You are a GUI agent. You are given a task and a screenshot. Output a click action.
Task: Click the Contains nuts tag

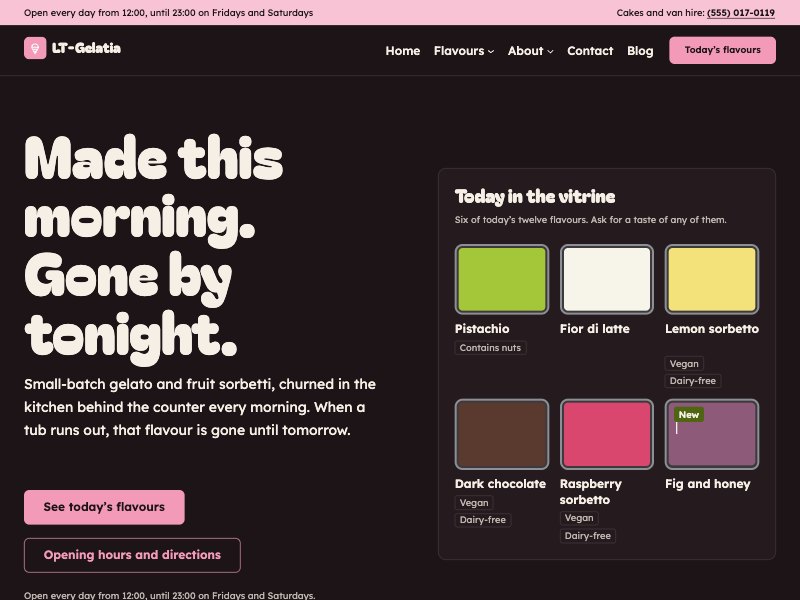point(490,348)
